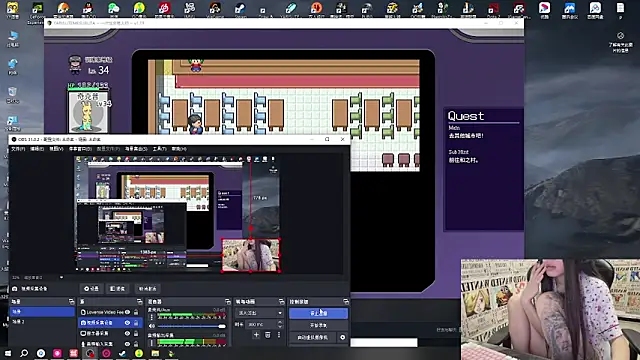Open Windows taskbar search magnifier
The width and height of the screenshot is (640, 360).
click(x=24, y=353)
